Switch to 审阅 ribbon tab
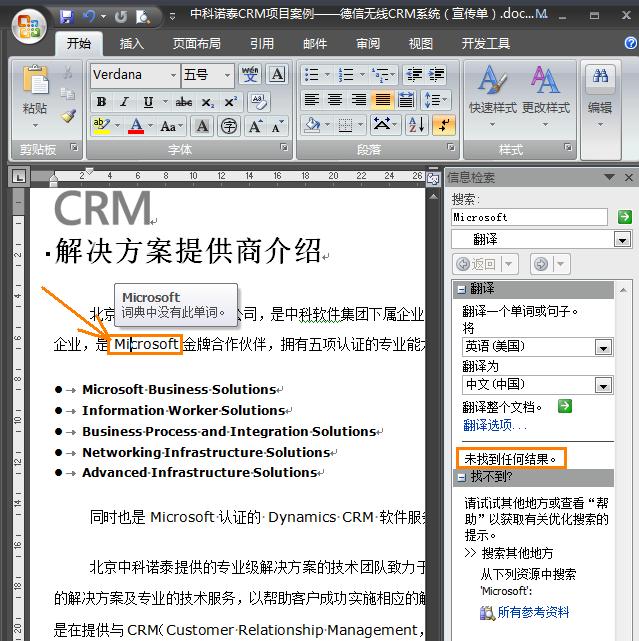The width and height of the screenshot is (639, 641). click(x=368, y=43)
